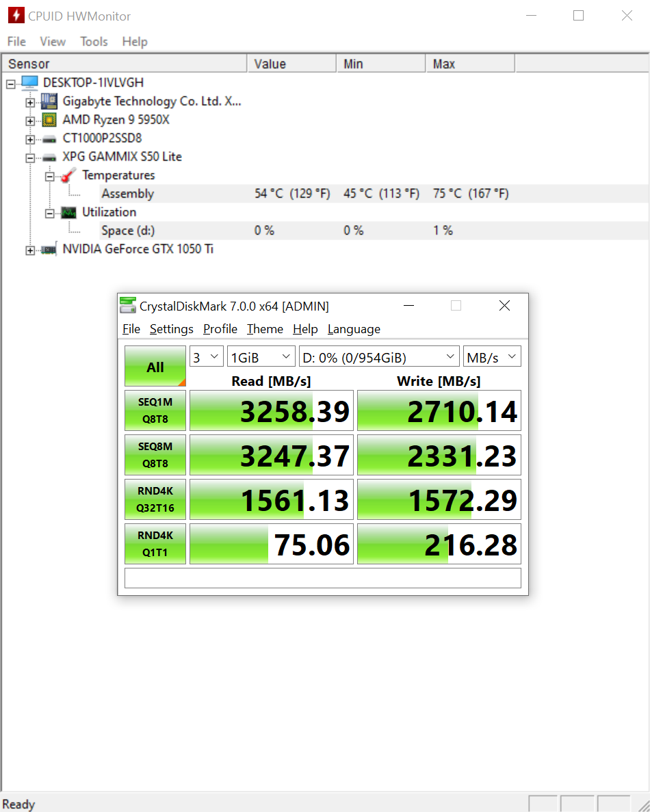
Task: Open CrystalDiskMark Profile menu
Action: [x=220, y=329]
